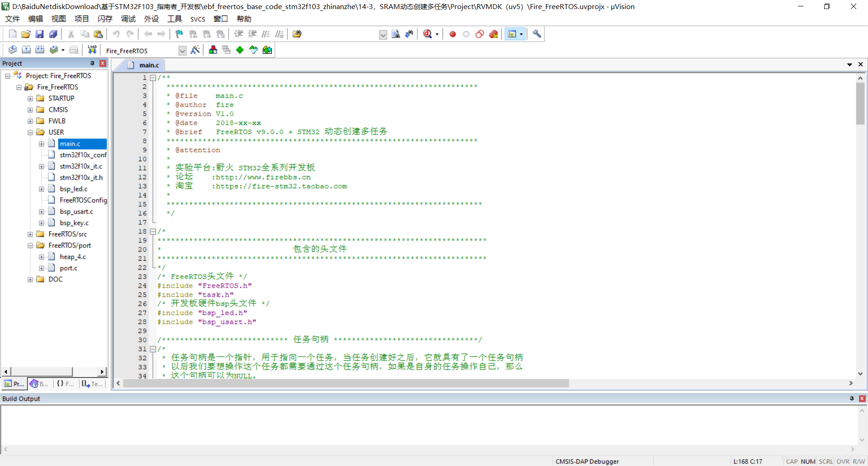Download code to flash with LOAD icon

(x=92, y=50)
